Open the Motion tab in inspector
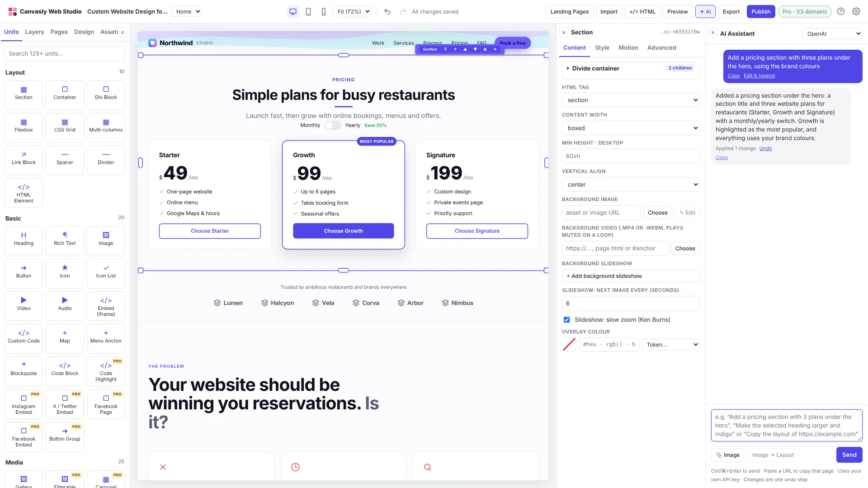This screenshot has width=868, height=488. (628, 48)
